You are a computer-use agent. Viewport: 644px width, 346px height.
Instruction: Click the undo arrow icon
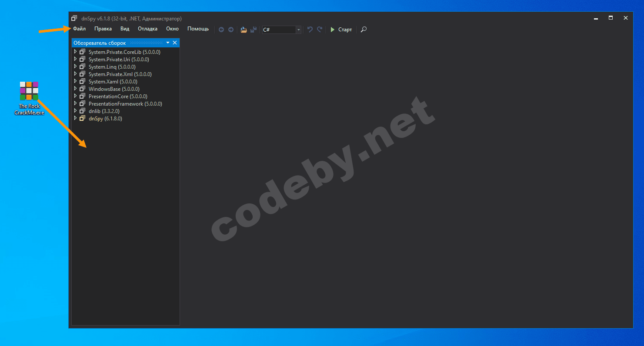310,30
